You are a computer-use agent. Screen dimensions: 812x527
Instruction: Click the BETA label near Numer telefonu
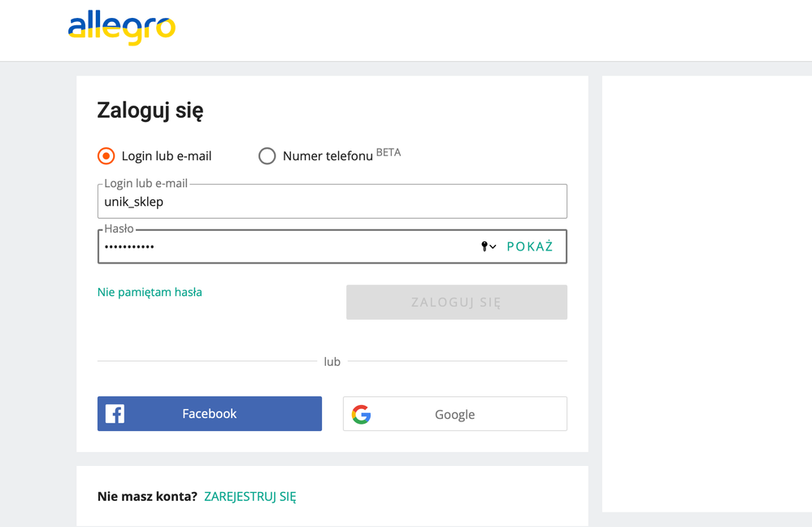tap(389, 152)
